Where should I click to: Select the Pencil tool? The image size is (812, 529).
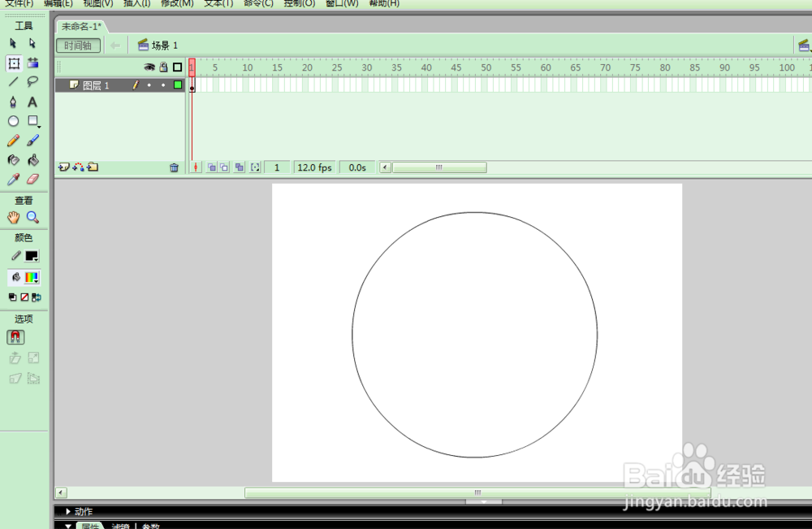pyautogui.click(x=14, y=141)
